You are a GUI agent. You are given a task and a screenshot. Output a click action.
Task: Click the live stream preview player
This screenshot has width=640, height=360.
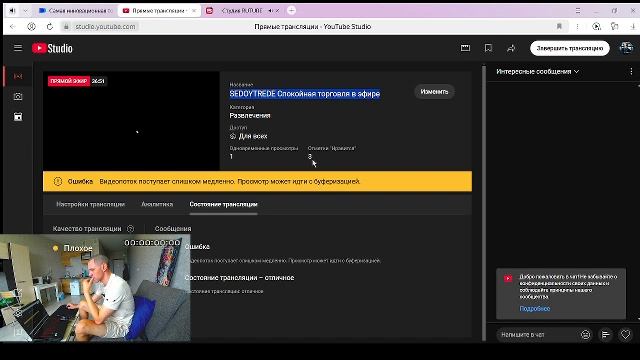click(x=131, y=121)
